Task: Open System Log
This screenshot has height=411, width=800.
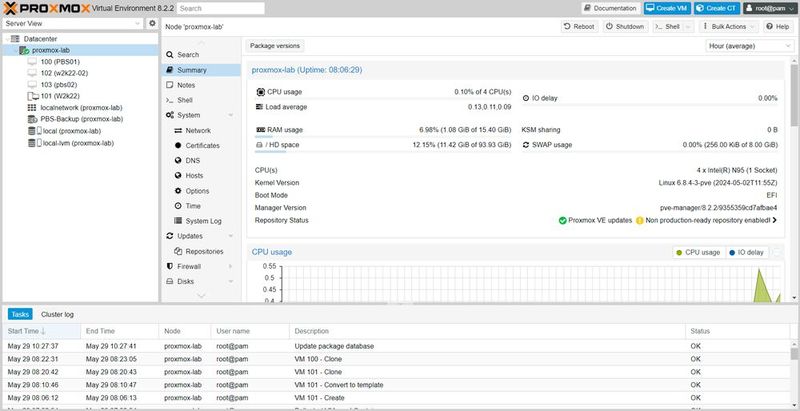Action: coord(202,221)
